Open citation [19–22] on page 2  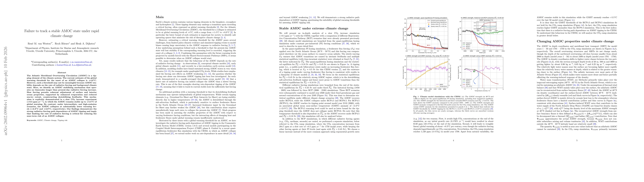[x=194, y=100]
